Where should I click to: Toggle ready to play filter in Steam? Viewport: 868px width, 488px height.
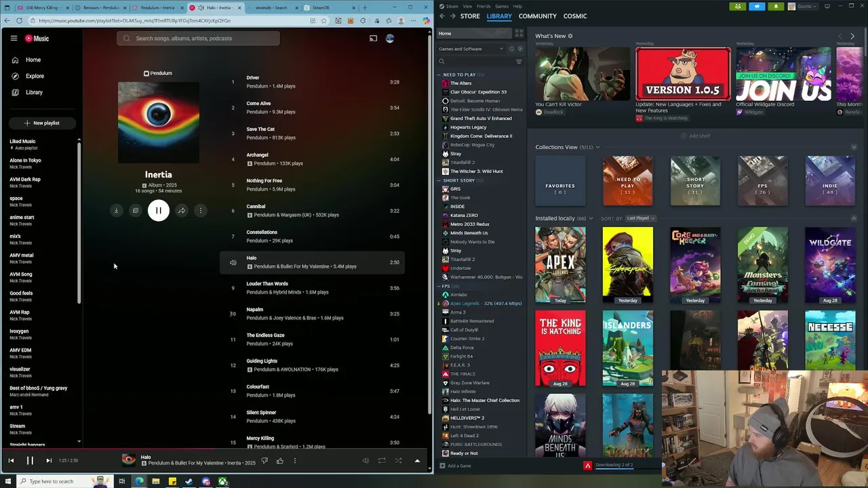tap(520, 49)
